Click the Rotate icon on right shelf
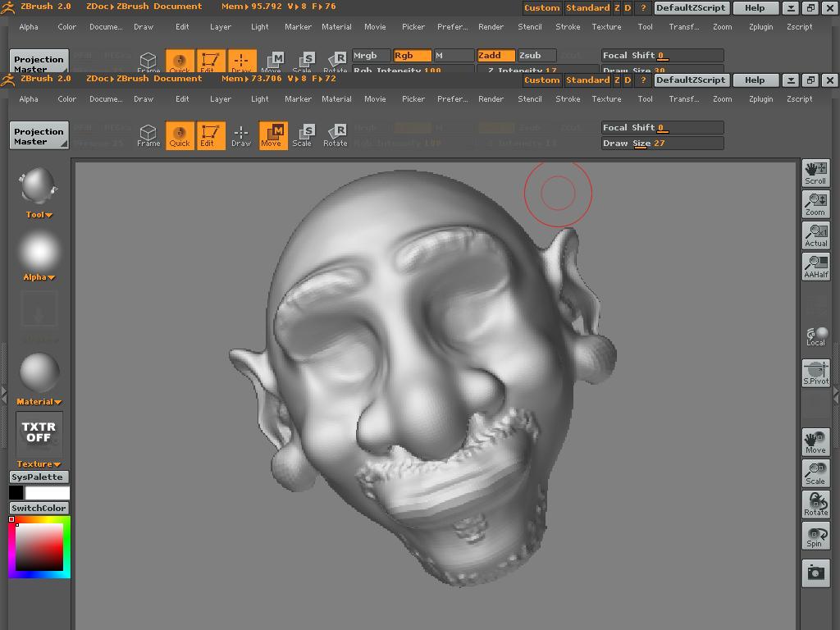Screen dimensions: 840x630 816,504
